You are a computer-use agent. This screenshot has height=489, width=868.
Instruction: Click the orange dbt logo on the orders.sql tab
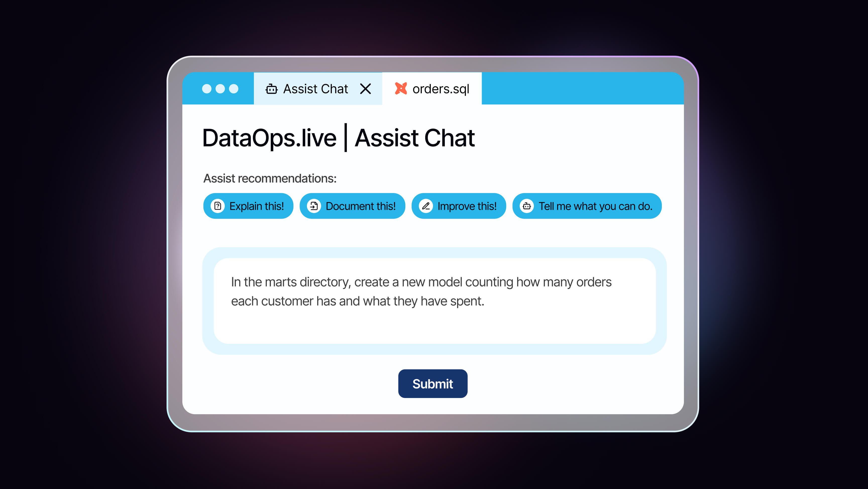401,88
